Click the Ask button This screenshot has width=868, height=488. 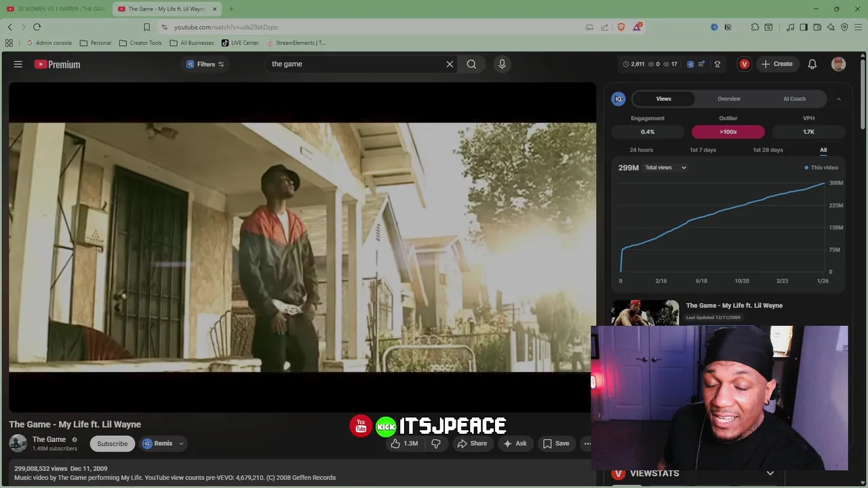pyautogui.click(x=515, y=443)
